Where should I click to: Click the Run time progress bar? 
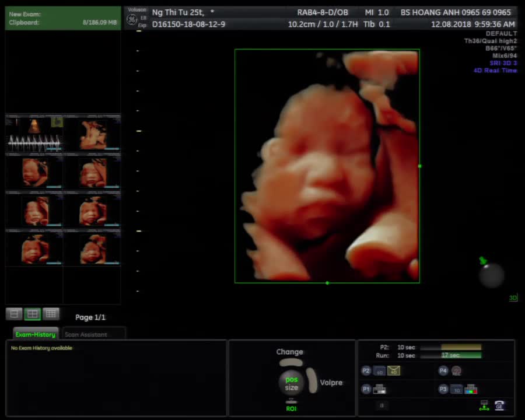click(x=451, y=355)
